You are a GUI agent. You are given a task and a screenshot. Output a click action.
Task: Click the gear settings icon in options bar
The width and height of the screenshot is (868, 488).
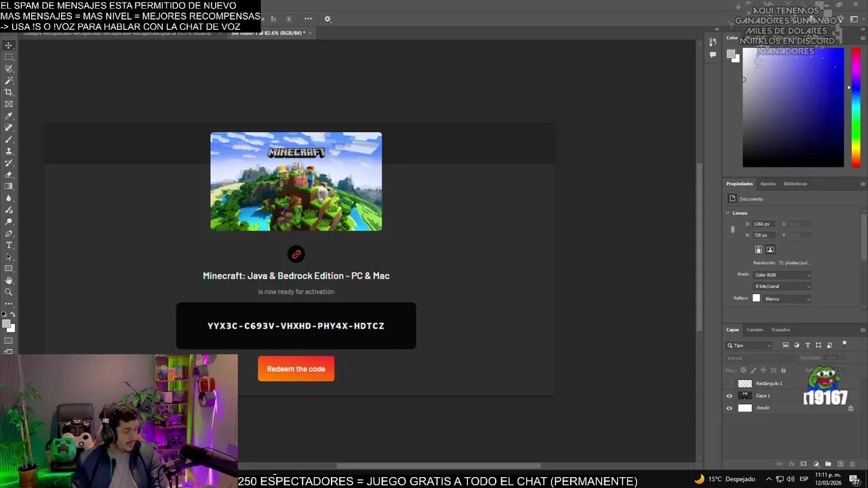click(x=328, y=19)
